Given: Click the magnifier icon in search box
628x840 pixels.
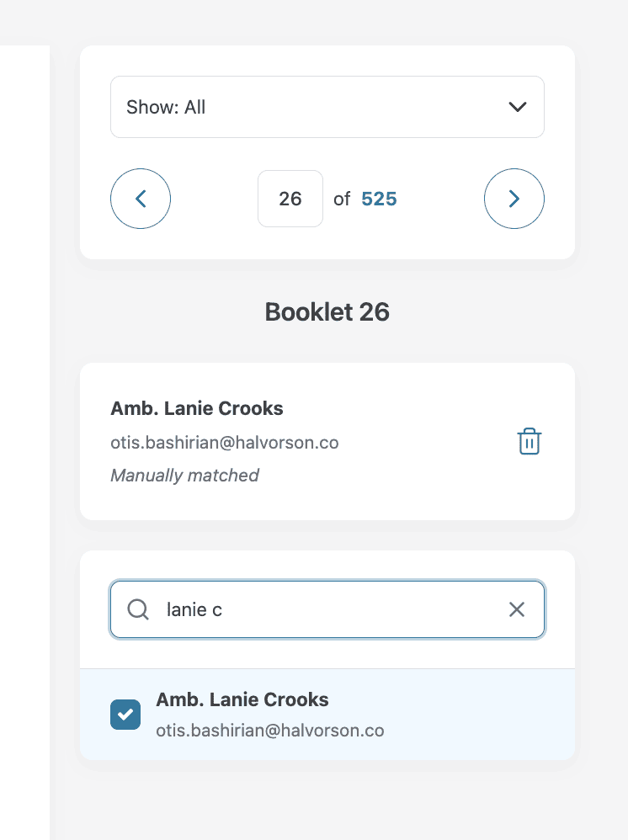Looking at the screenshot, I should [138, 609].
